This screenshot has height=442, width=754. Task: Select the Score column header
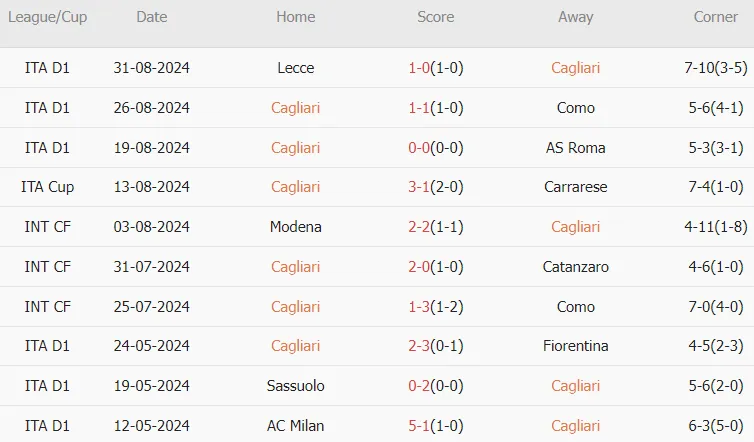coord(436,17)
